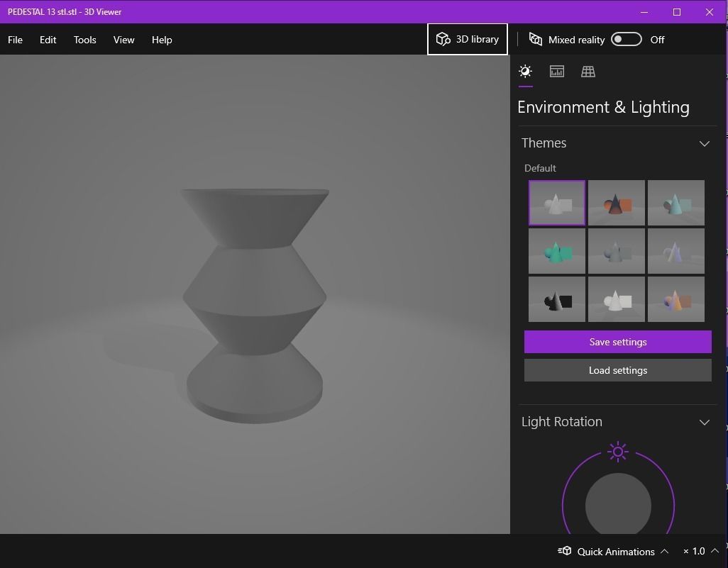Click the Load settings button
The width and height of the screenshot is (728, 568).
(617, 370)
